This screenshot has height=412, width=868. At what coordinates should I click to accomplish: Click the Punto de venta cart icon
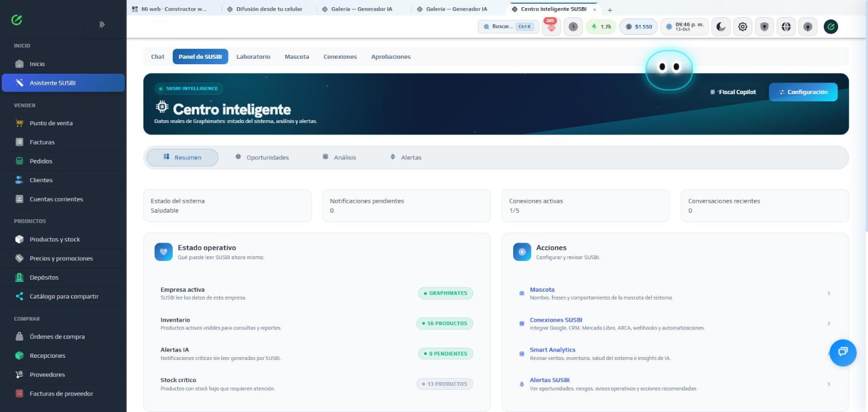(x=19, y=123)
